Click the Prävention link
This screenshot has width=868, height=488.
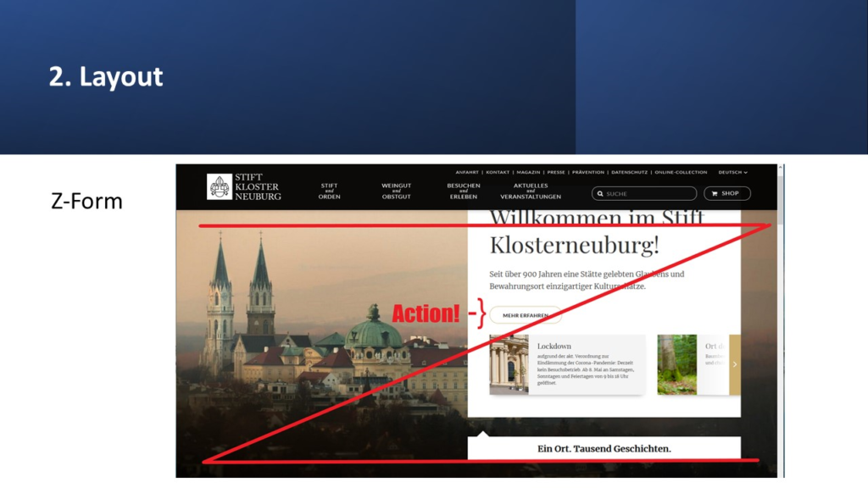[x=587, y=172]
